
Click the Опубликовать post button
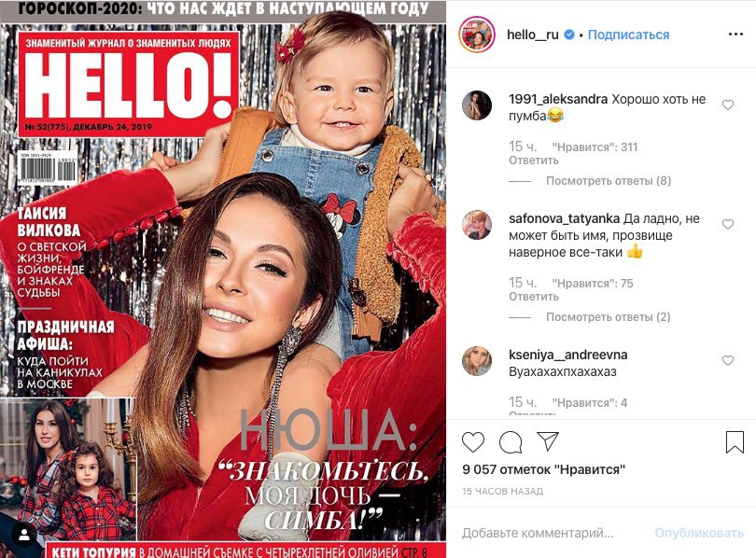pos(699,533)
